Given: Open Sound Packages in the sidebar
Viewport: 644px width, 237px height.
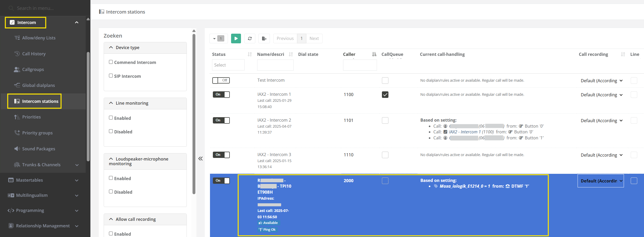Looking at the screenshot, I should click(x=38, y=149).
